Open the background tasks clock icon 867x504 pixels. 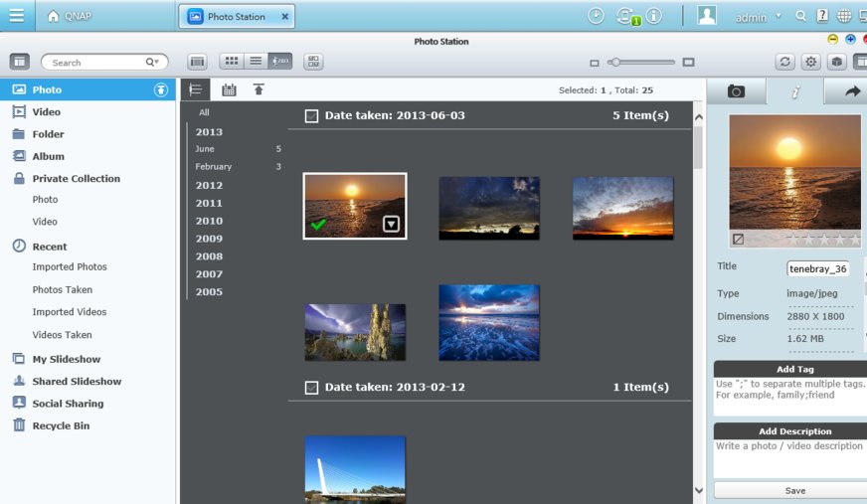point(596,16)
